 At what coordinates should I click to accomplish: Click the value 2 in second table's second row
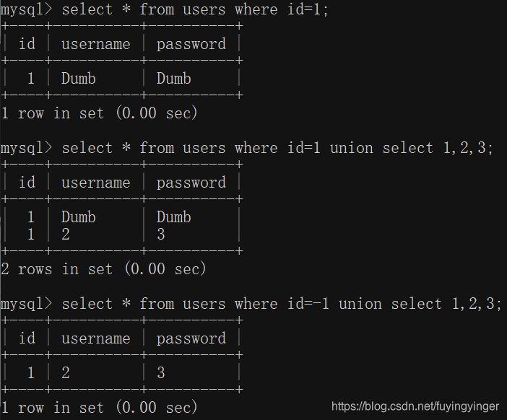pyautogui.click(x=66, y=235)
